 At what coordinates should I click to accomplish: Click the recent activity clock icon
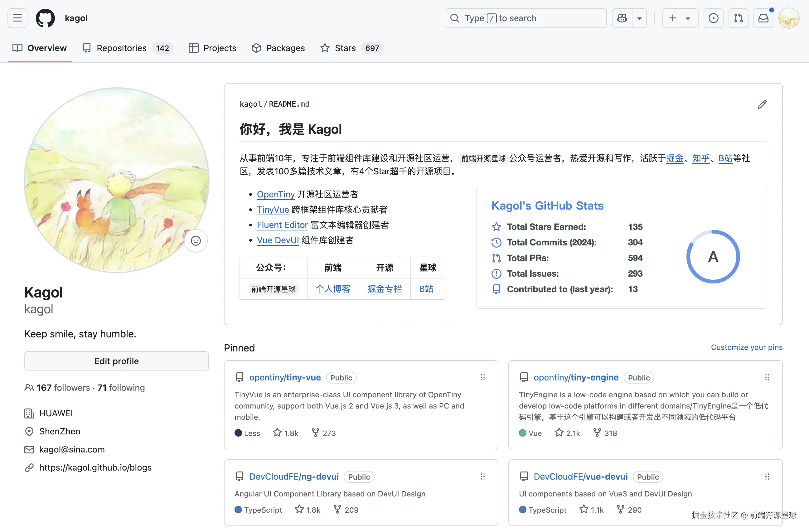pos(713,18)
